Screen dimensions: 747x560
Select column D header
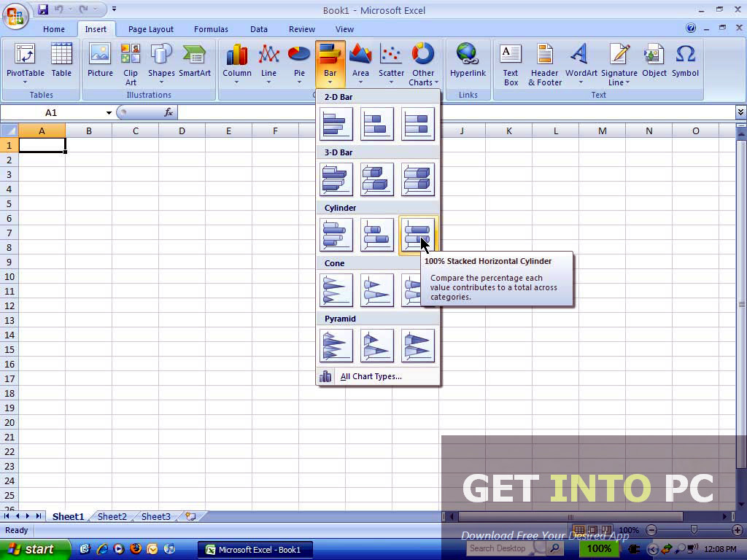(x=182, y=131)
